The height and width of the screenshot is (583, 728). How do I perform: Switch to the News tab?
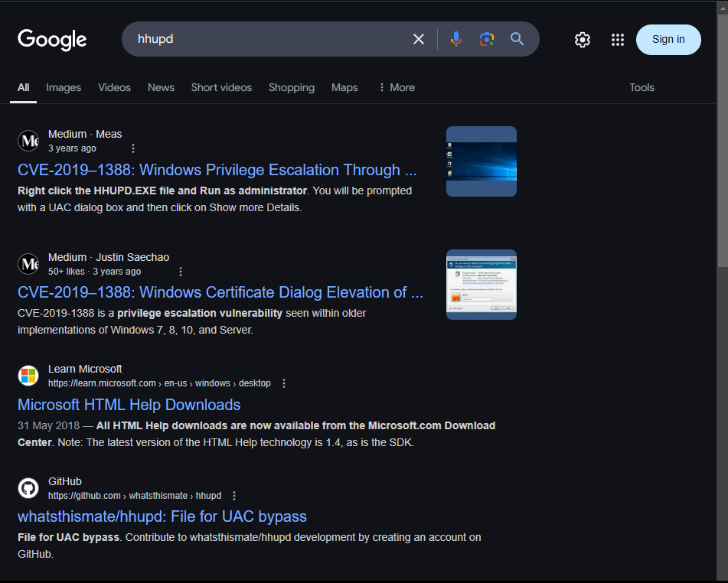pyautogui.click(x=161, y=87)
